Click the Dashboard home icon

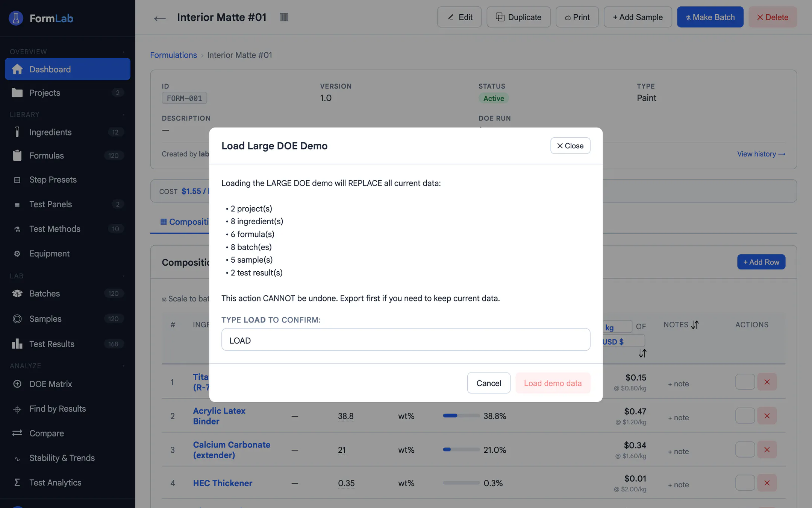click(17, 69)
